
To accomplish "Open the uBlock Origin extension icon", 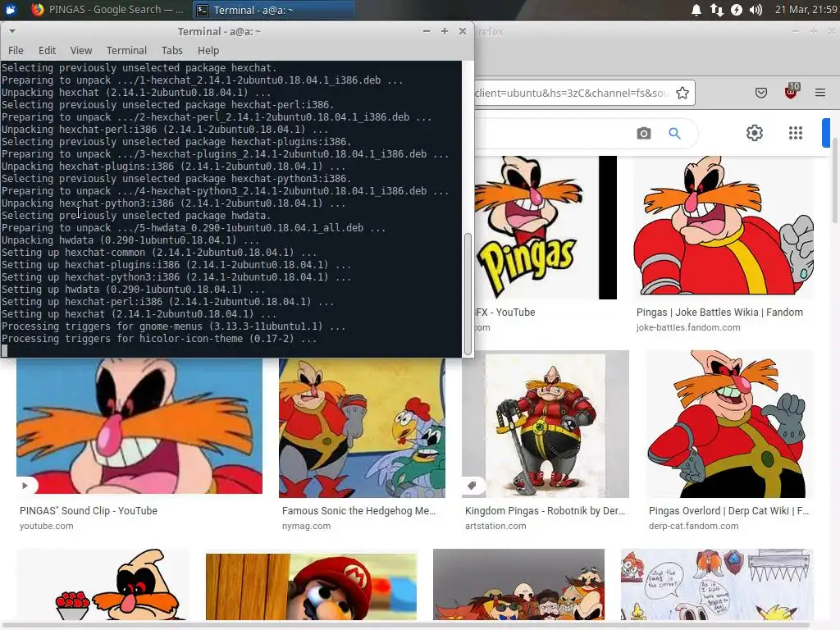I will point(791,92).
